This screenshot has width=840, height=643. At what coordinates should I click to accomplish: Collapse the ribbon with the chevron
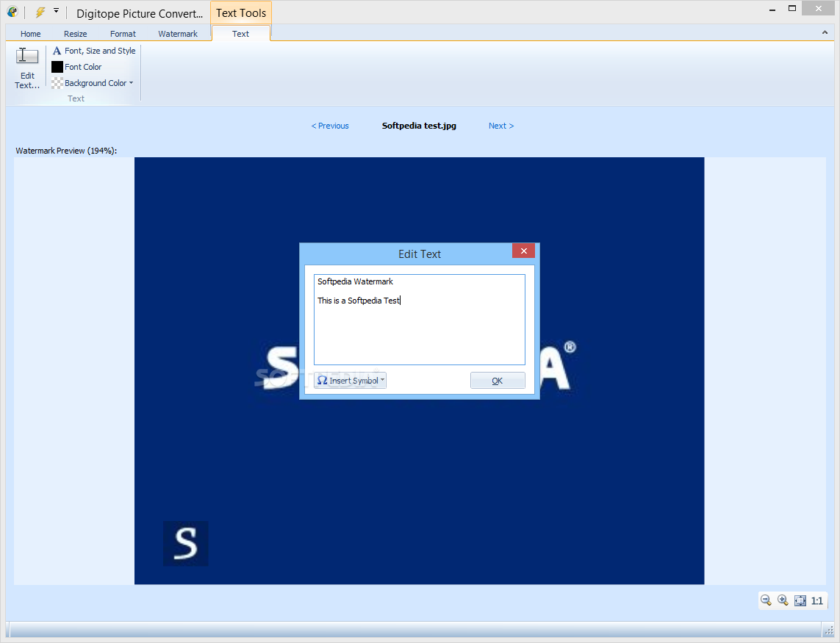[825, 32]
